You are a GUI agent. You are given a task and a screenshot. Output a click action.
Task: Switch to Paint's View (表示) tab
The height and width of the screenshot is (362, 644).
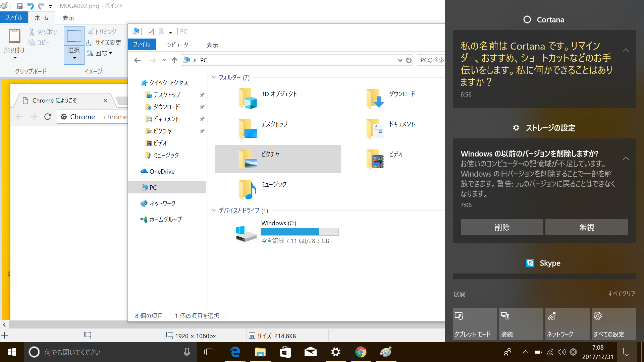(x=68, y=18)
